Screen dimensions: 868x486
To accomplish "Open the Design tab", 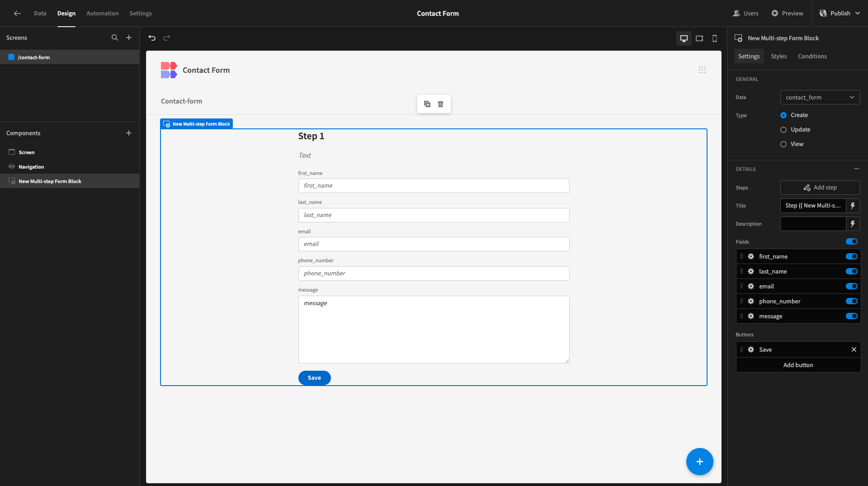I will (66, 14).
